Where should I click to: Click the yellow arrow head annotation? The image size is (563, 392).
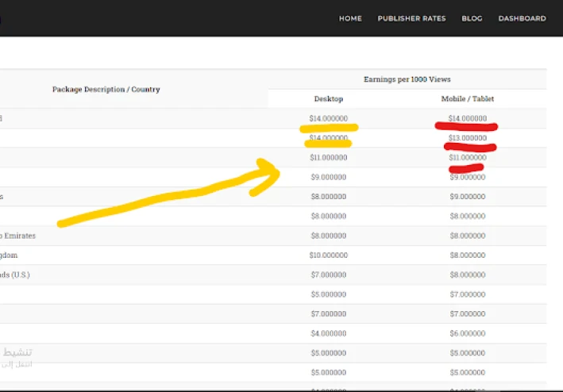coord(265,176)
